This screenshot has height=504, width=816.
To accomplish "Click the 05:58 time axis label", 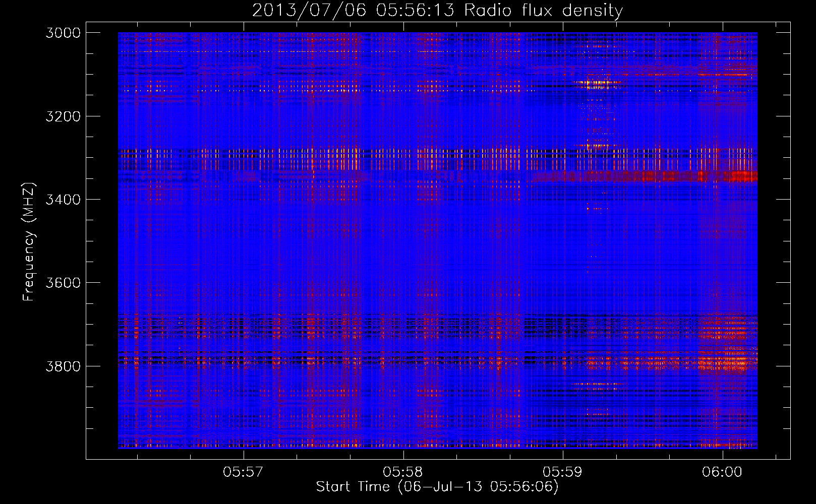I will click(x=403, y=472).
